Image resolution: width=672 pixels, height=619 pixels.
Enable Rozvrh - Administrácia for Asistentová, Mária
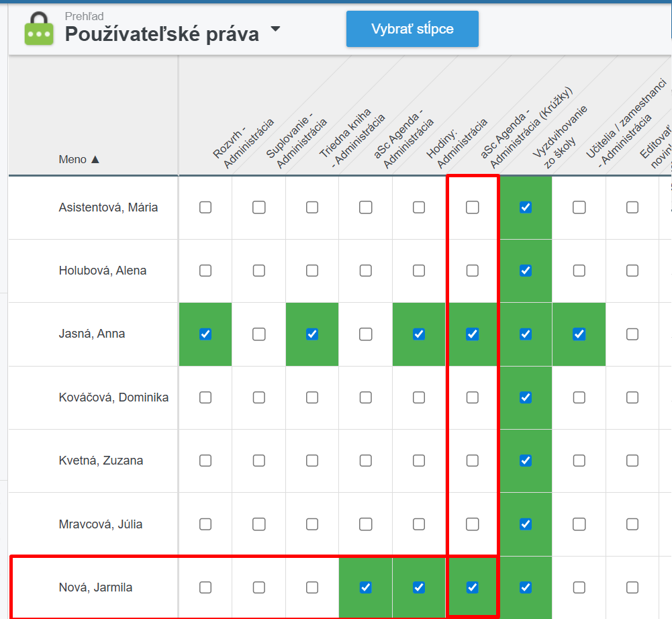click(x=205, y=207)
